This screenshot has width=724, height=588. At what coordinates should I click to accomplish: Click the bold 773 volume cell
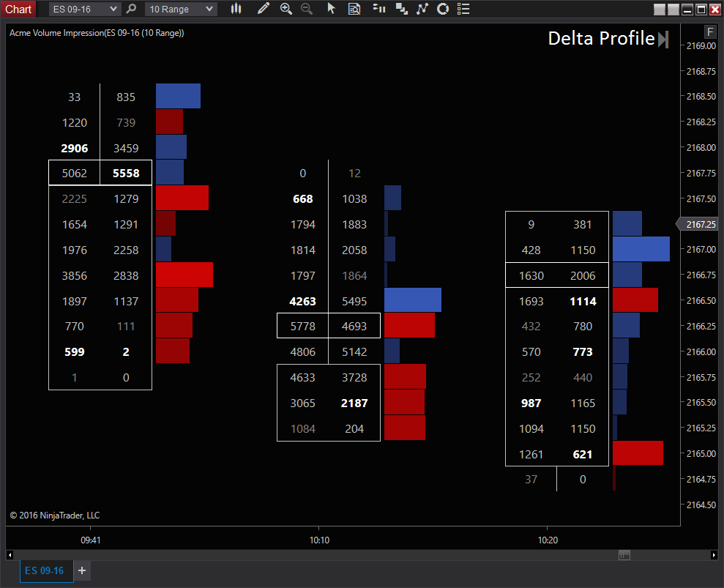[583, 352]
